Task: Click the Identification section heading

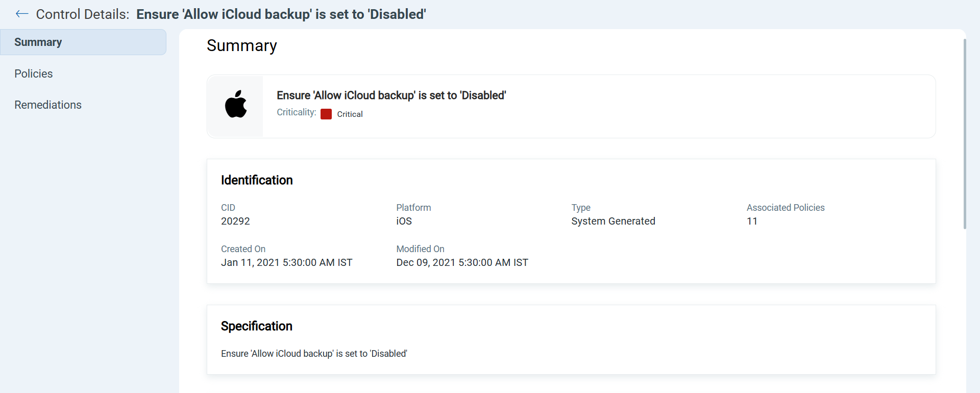Action: pos(257,180)
